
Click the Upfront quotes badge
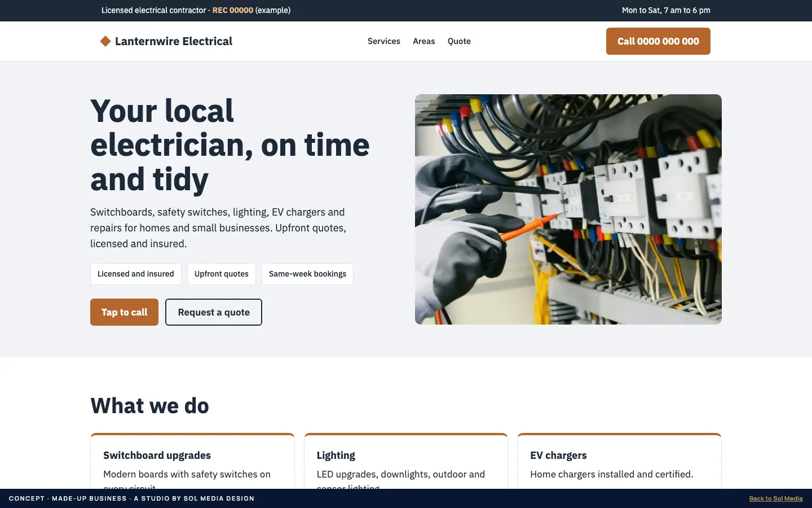click(222, 274)
